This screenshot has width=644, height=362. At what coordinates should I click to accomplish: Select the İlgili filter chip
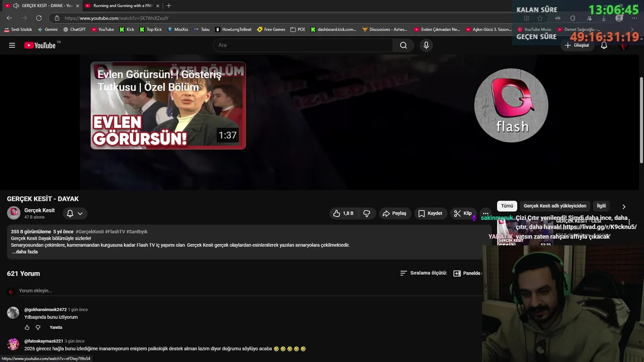click(601, 206)
